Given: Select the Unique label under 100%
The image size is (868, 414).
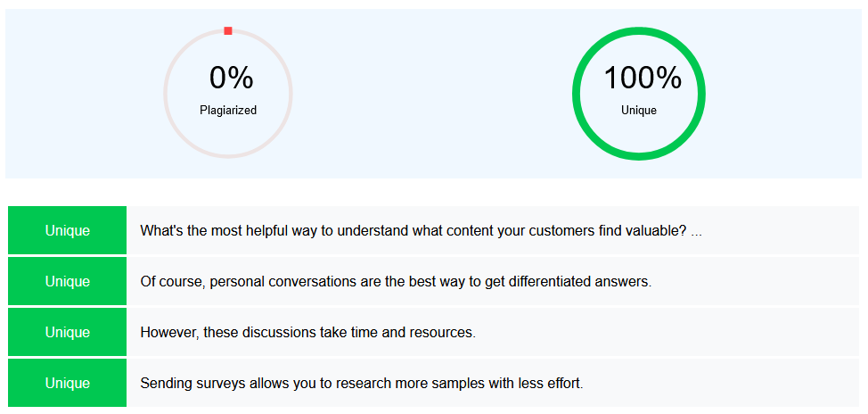Looking at the screenshot, I should coord(639,111).
